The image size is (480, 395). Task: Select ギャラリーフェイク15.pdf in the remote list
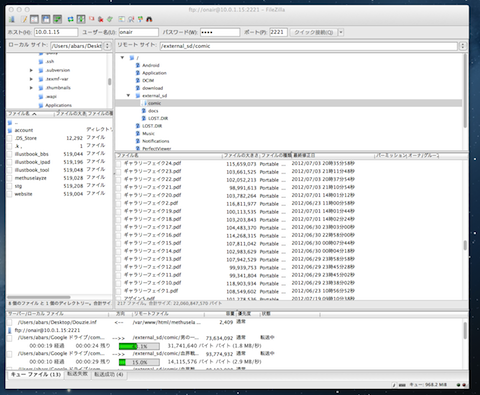click(x=152, y=243)
